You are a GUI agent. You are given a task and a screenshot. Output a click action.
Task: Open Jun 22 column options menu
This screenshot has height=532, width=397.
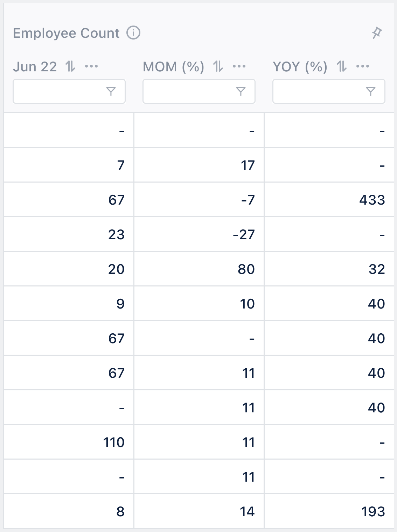[92, 66]
